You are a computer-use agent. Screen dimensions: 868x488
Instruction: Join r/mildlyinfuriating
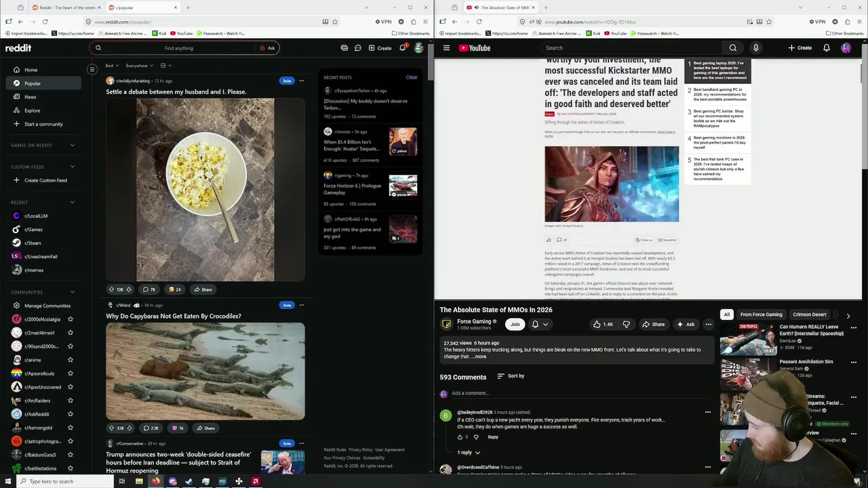pyautogui.click(x=287, y=81)
